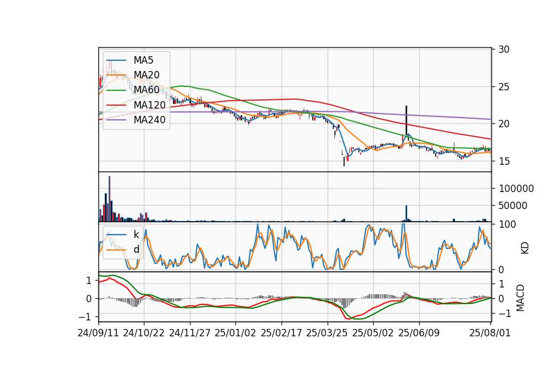Click the 'd' legend entry in KD panel

[x=136, y=249]
